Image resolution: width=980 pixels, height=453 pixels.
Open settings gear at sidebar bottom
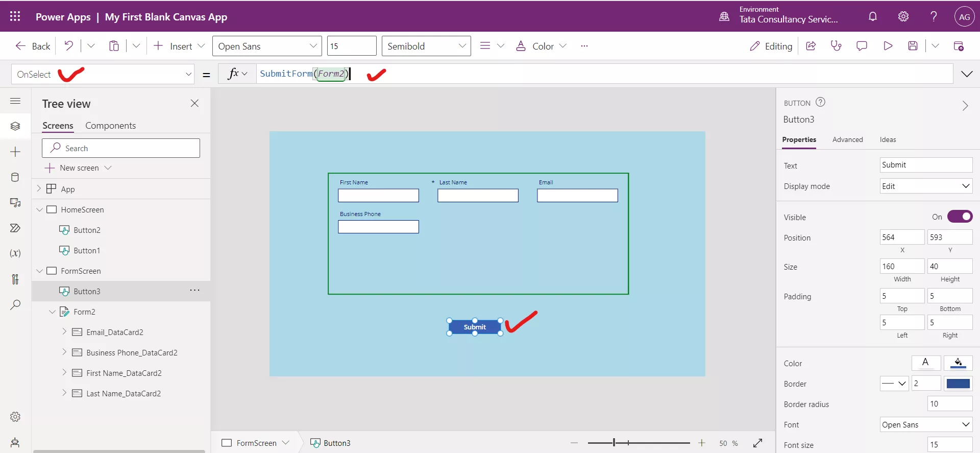pyautogui.click(x=15, y=417)
